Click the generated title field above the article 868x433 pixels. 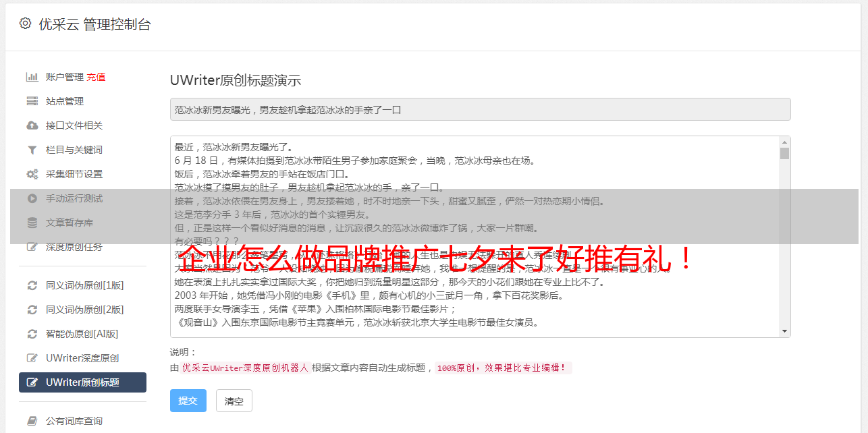(x=480, y=109)
